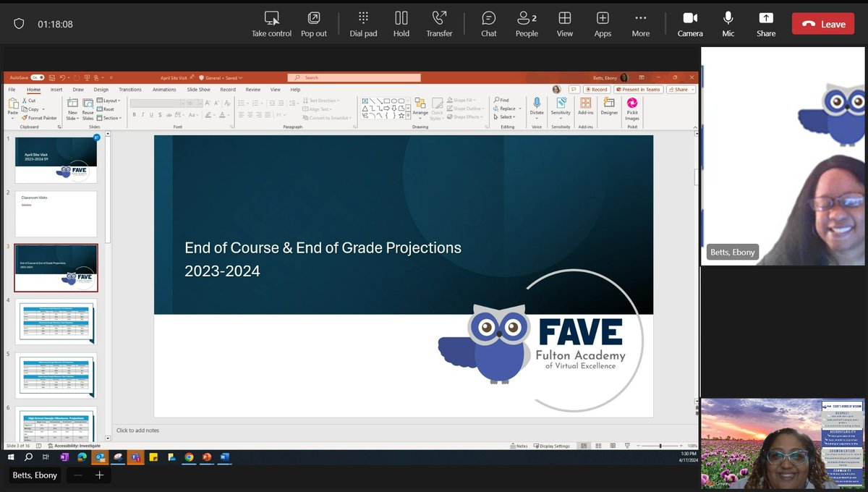The height and width of the screenshot is (492, 868).
Task: Click the PowerPoint Search box
Action: 354,77
